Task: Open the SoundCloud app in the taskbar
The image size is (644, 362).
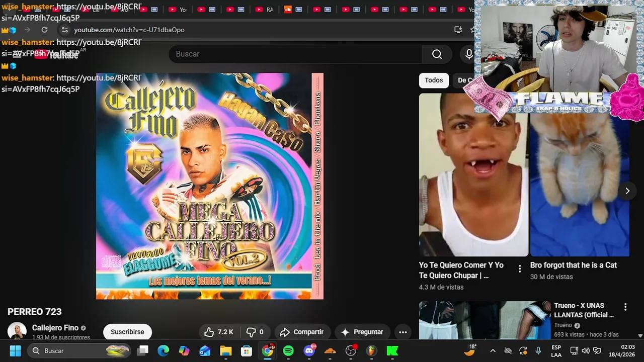Action: click(330, 351)
